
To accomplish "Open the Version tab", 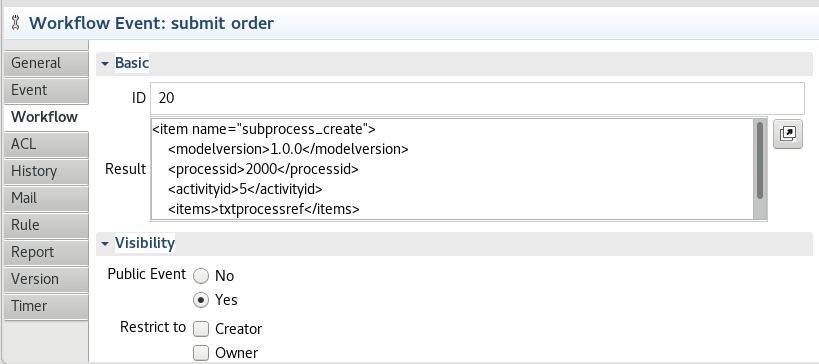I will [x=46, y=279].
